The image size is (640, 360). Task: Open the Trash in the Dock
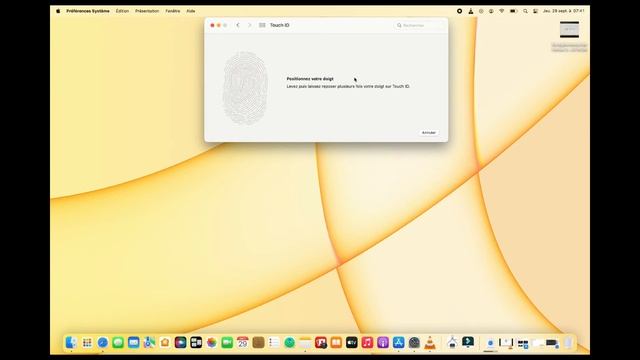click(x=568, y=342)
